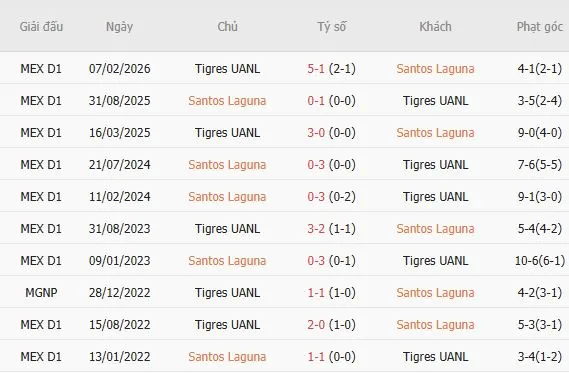
Task: Open the Tigres UANL away link on 21/07/2024
Action: [x=435, y=165]
